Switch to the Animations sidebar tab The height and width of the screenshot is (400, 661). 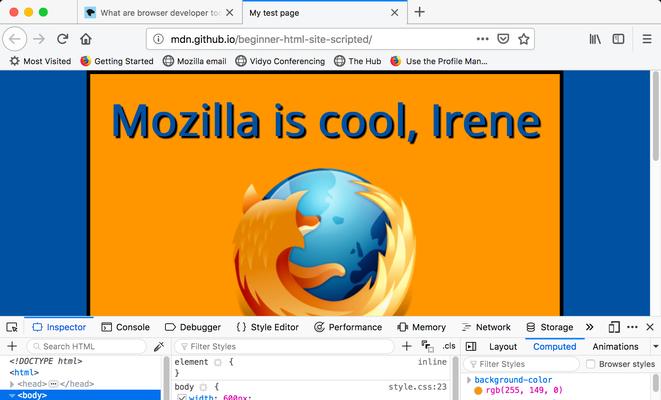[x=615, y=346]
